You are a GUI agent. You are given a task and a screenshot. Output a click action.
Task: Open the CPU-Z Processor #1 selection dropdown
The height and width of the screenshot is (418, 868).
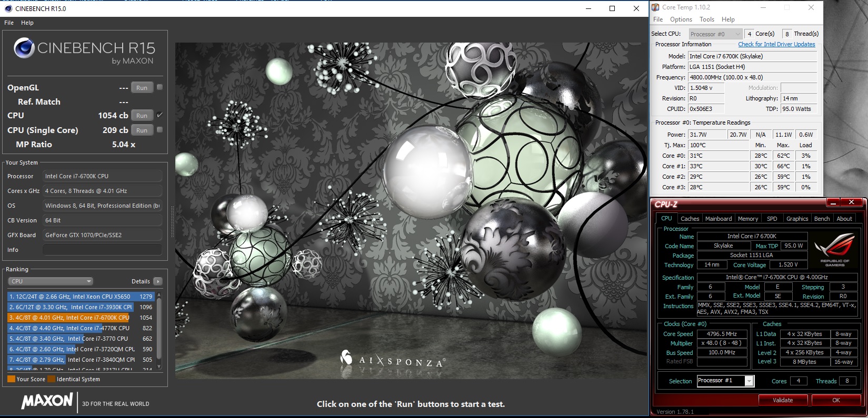[x=725, y=381]
